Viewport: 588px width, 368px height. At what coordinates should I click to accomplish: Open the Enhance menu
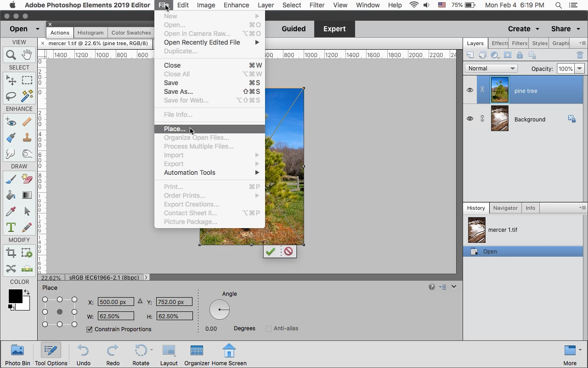[236, 5]
